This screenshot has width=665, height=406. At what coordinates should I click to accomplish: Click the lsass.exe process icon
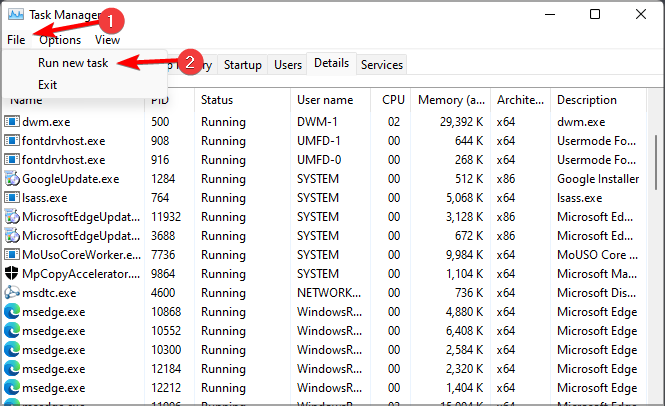(12, 198)
